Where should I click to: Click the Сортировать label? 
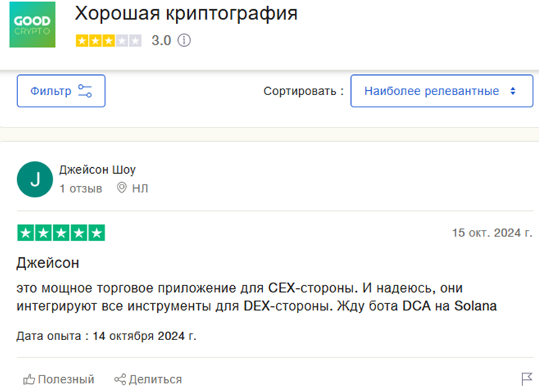coord(303,91)
